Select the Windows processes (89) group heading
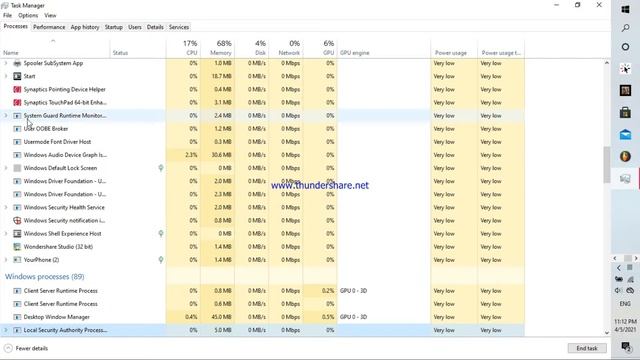This screenshot has width=640, height=360. (x=44, y=277)
